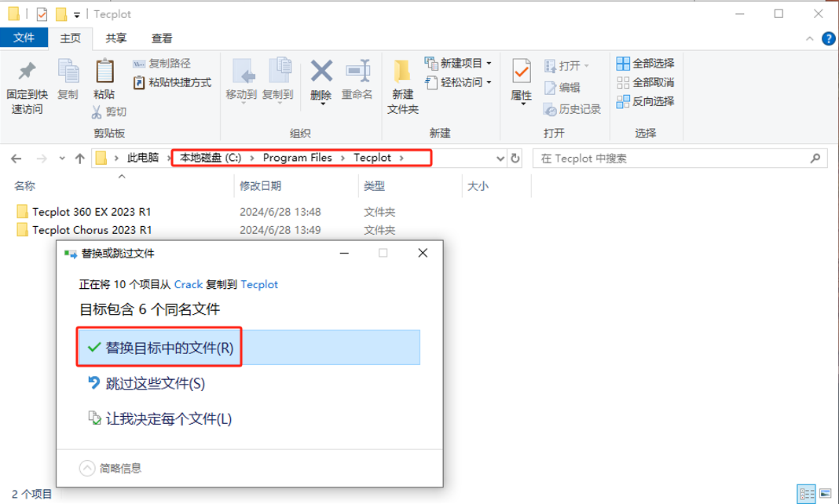Refresh the current folder

[515, 159]
